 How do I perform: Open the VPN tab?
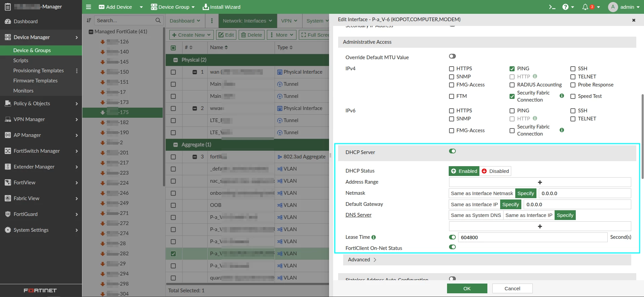(289, 21)
